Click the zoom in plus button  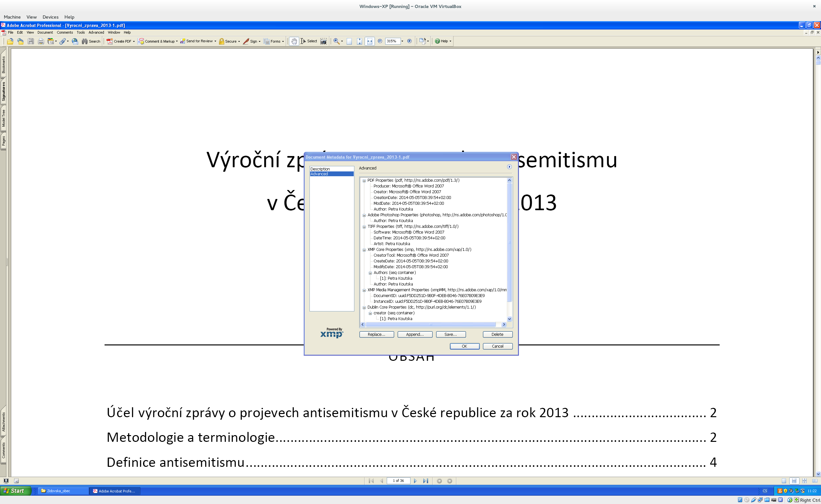pos(410,41)
